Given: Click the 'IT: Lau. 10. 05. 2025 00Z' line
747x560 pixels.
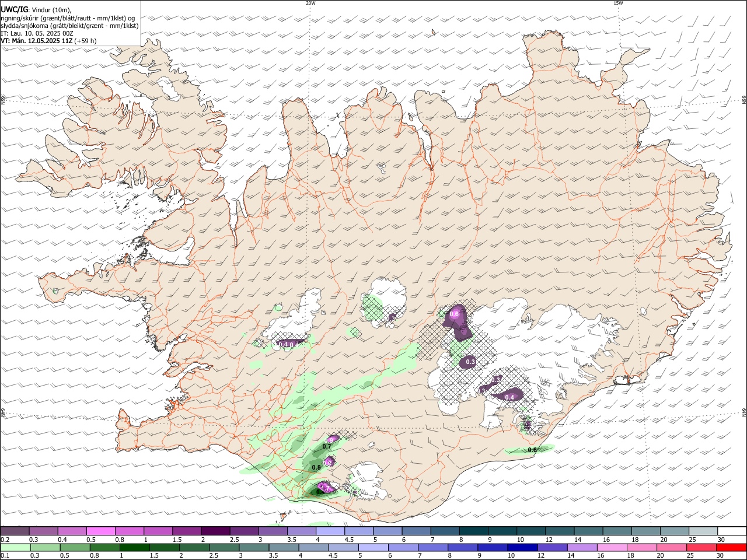Looking at the screenshot, I should (x=37, y=33).
